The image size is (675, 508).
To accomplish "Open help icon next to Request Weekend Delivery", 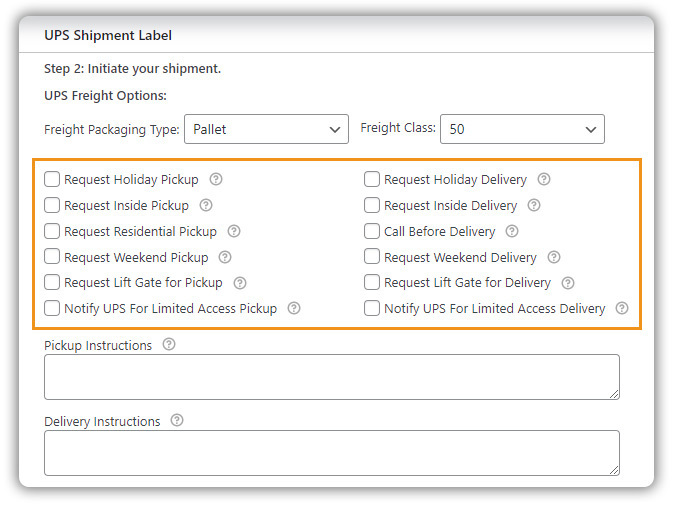I will coord(554,257).
